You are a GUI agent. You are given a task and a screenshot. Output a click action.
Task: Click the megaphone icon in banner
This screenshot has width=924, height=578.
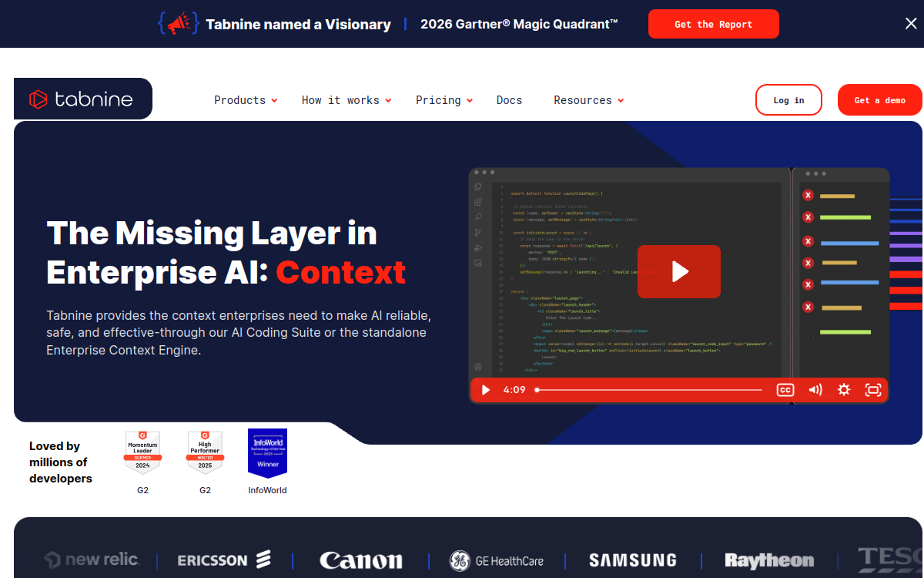[x=178, y=23]
